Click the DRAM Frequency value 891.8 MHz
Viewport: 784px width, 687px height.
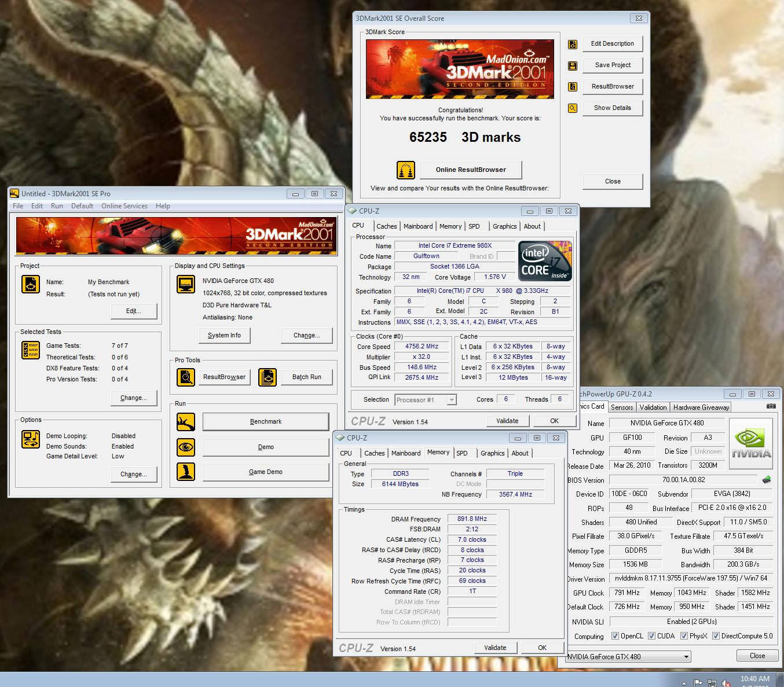[472, 519]
